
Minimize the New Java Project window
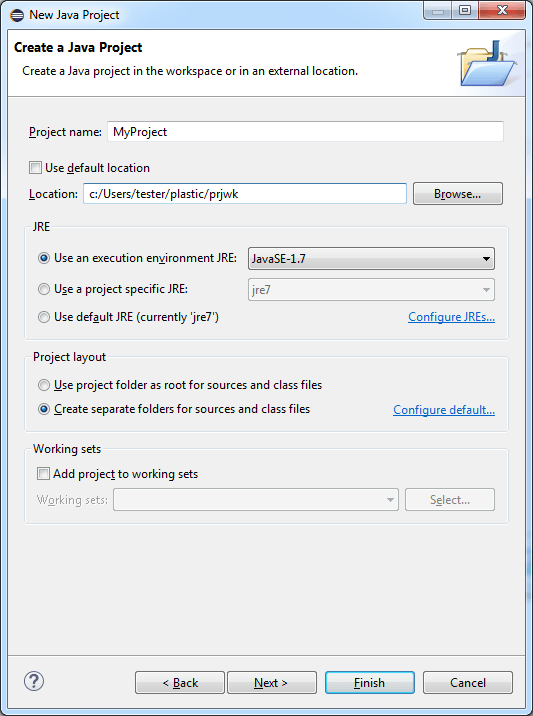coord(438,11)
